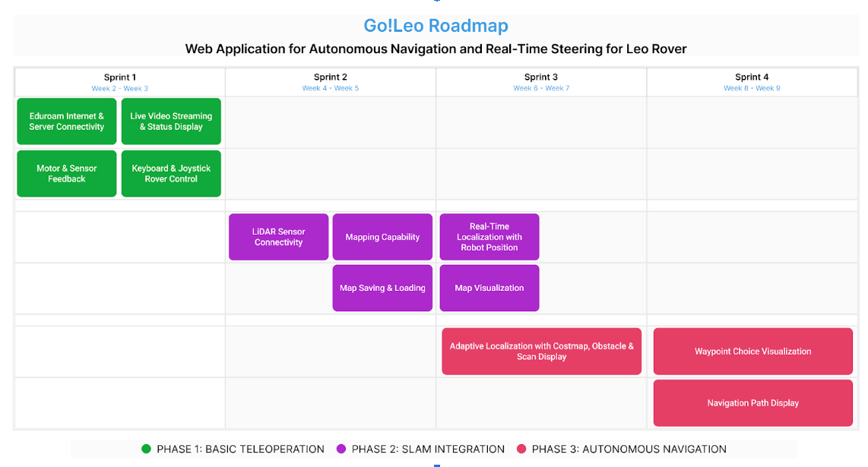
Task: Click the Eduroam Internet & Server Connectivity card
Action: [x=67, y=121]
